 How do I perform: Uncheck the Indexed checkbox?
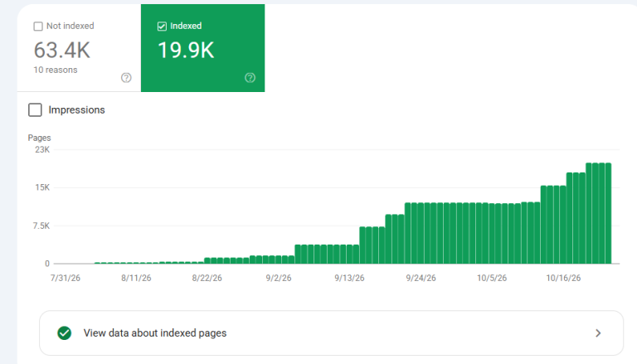162,27
